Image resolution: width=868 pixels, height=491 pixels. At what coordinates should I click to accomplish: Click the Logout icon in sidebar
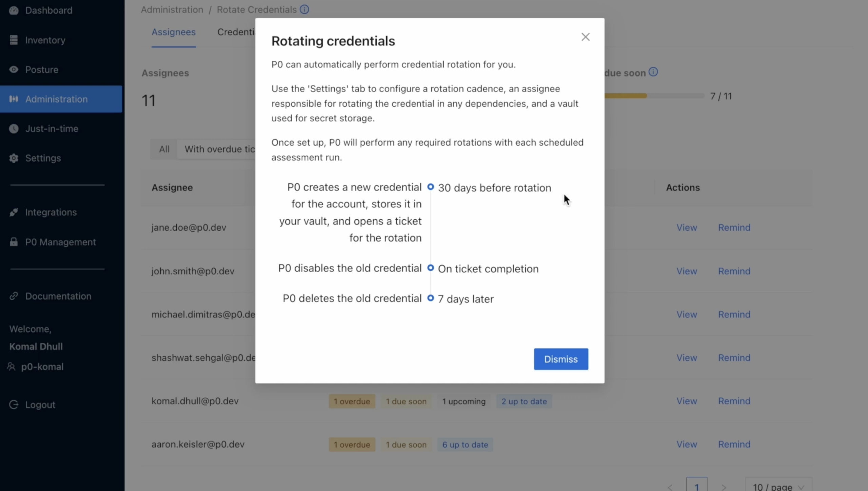(14, 405)
